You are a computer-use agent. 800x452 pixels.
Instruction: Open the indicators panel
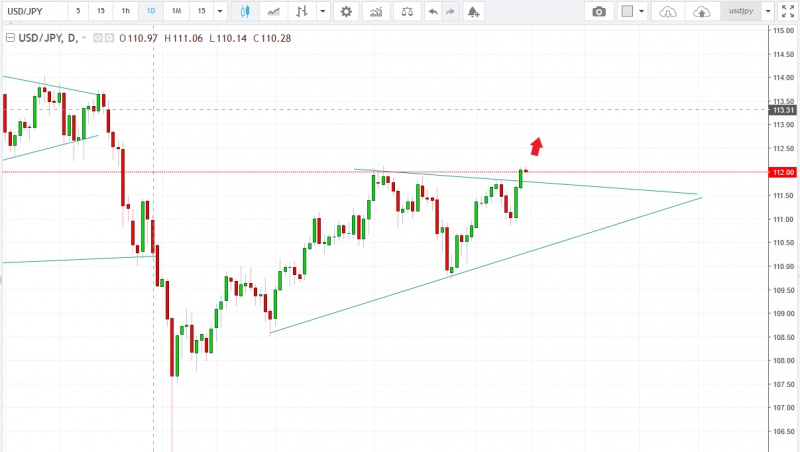pyautogui.click(x=375, y=12)
